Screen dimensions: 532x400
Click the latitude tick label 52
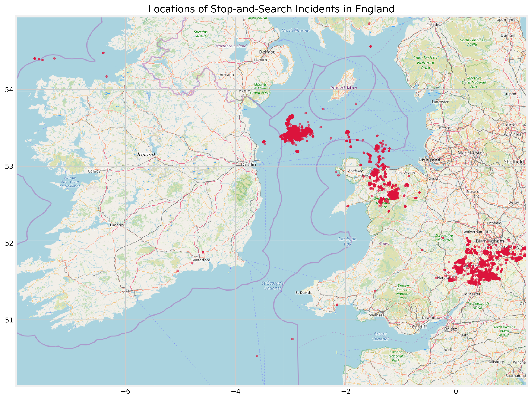[x=9, y=243]
